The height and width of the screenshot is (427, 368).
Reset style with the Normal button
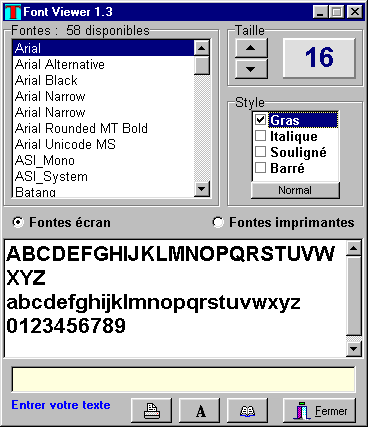295,190
